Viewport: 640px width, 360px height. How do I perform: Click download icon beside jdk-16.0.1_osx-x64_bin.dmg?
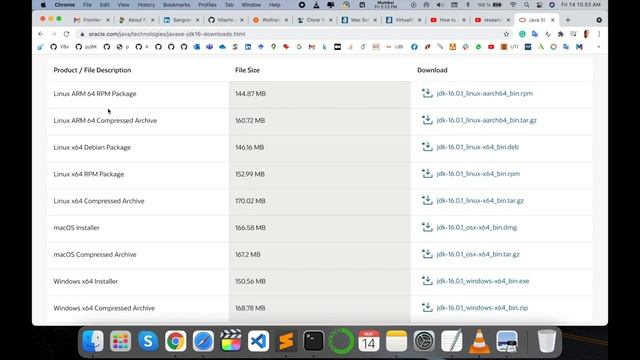tap(427, 227)
